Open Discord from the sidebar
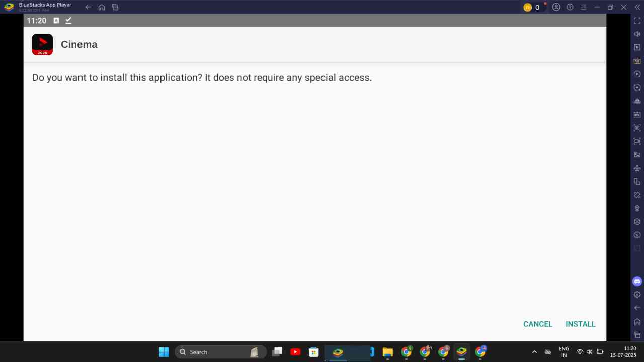644x362 pixels. pos(637,281)
